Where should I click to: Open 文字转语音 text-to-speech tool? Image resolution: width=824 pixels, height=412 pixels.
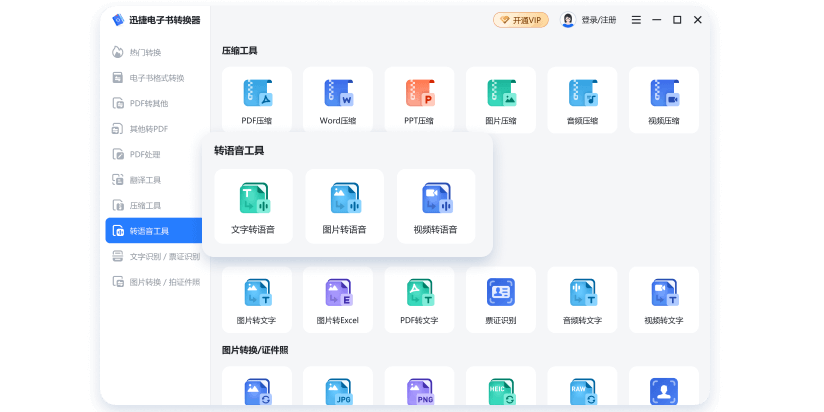253,206
